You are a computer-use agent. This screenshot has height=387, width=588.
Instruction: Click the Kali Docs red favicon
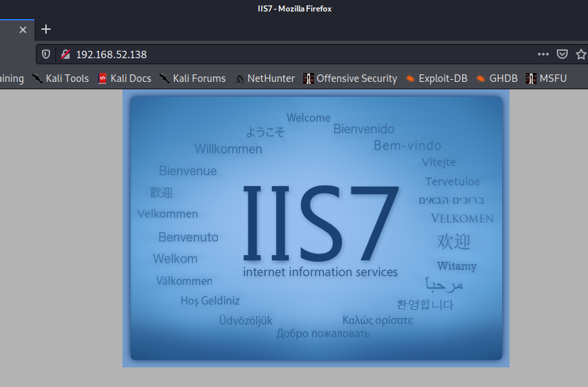(x=102, y=78)
